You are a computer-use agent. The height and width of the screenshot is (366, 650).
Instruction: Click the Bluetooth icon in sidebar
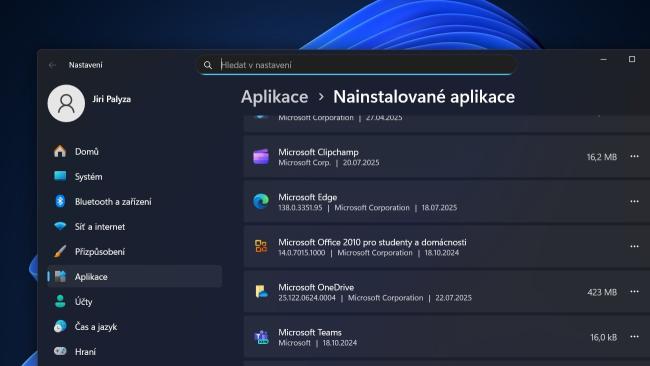pos(60,201)
